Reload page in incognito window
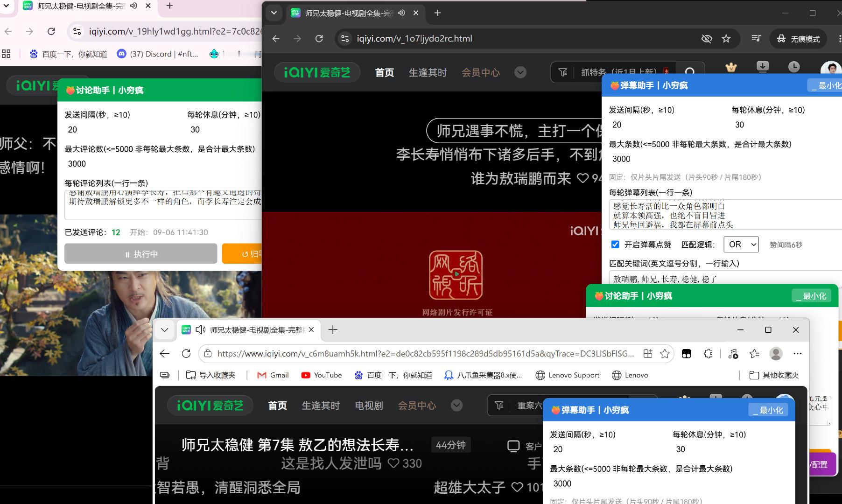 [x=319, y=38]
